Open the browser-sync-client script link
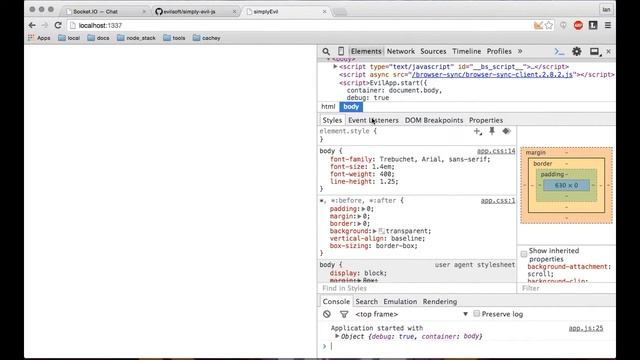This screenshot has height=360, width=640. tap(492, 75)
